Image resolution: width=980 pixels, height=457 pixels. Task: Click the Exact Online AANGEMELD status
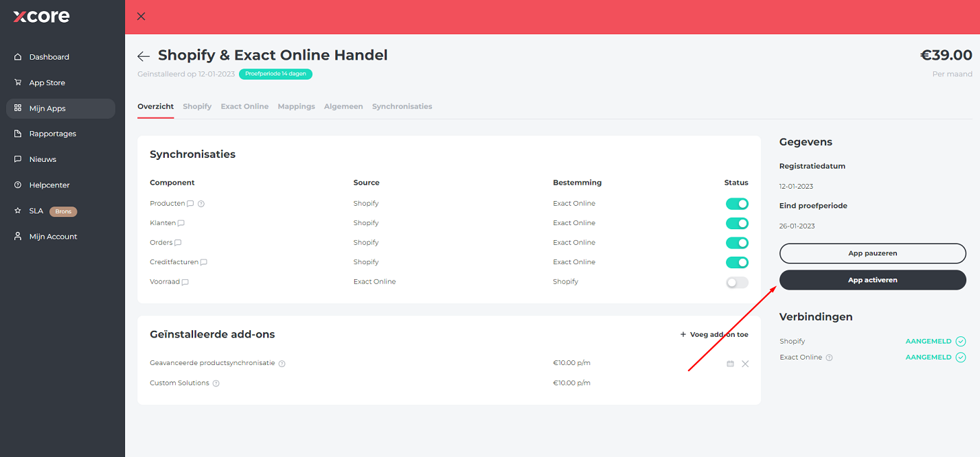point(928,357)
